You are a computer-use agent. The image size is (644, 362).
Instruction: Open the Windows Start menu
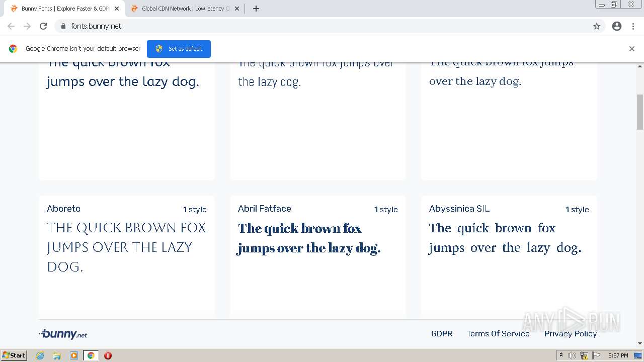click(x=14, y=355)
